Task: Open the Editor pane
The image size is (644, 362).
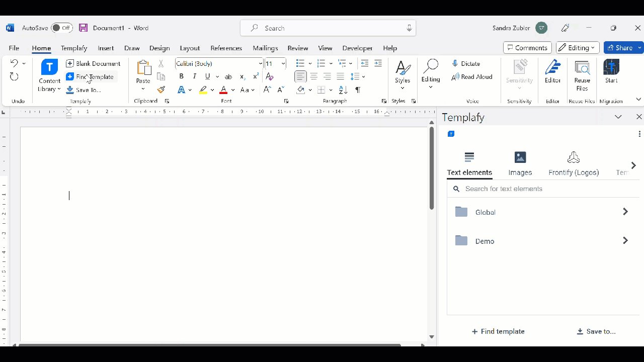Action: point(552,71)
